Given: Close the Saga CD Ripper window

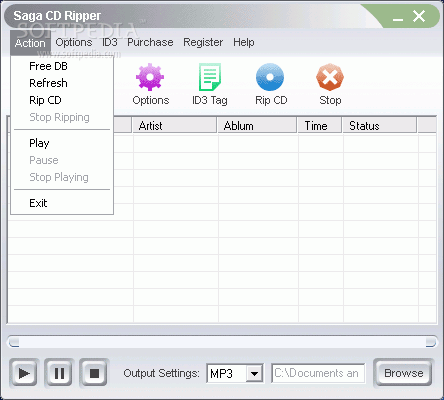Looking at the screenshot, I should coord(419,16).
